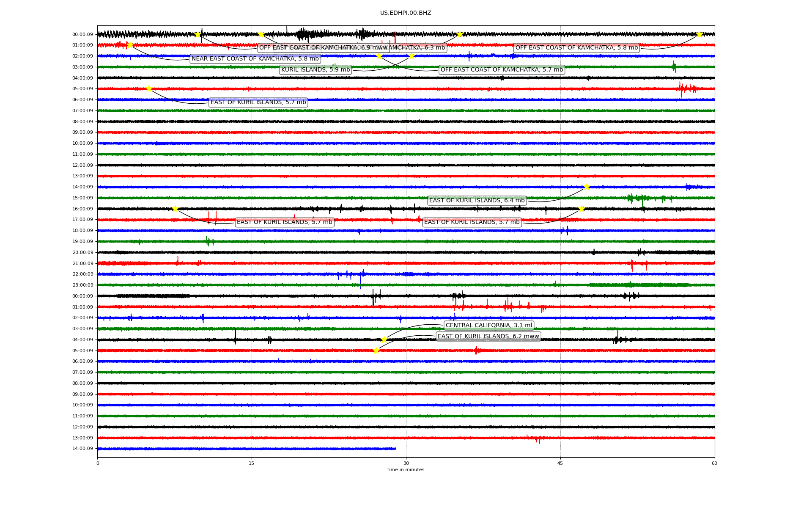Click the "EAST OF KURIL ISLANDS, 6.4 mb" annotation

pos(477,201)
